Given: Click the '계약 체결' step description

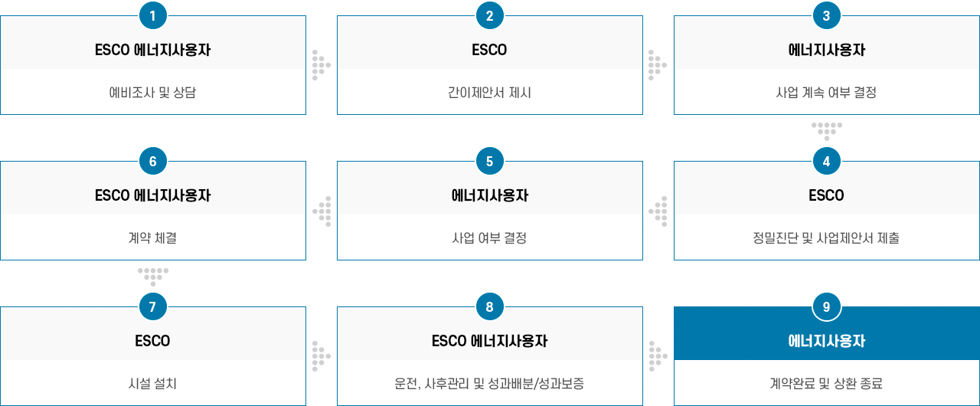Looking at the screenshot, I should (x=153, y=238).
